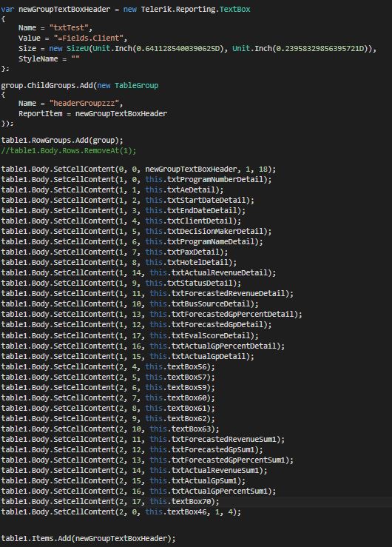Click textBox62 in the code
This screenshot has height=547, width=392.
(187, 419)
